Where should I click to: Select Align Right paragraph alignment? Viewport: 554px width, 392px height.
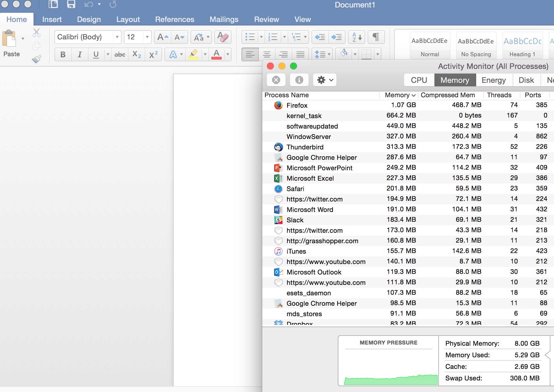point(284,54)
